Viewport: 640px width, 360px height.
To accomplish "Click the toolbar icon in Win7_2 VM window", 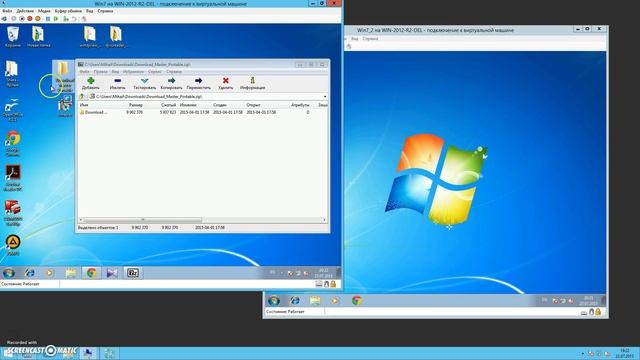I will 349,47.
